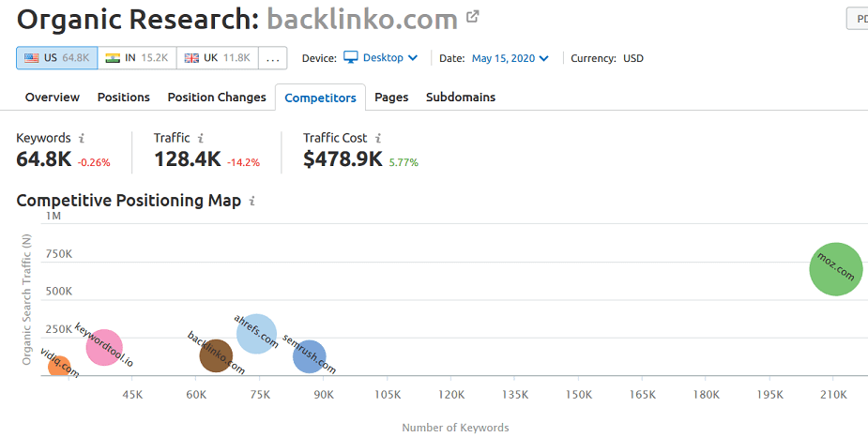Click the backlinko.com brown bubble
The height and width of the screenshot is (437, 868).
pyautogui.click(x=216, y=355)
